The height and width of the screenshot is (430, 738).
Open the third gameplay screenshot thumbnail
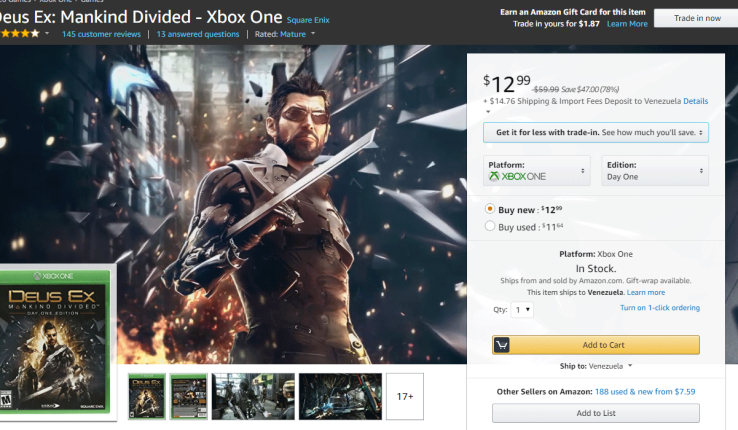tap(251, 396)
